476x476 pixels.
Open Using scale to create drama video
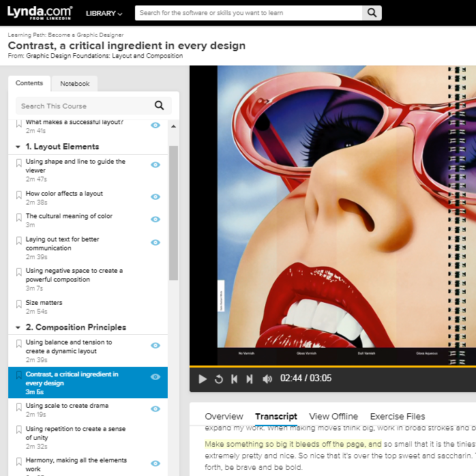point(67,406)
